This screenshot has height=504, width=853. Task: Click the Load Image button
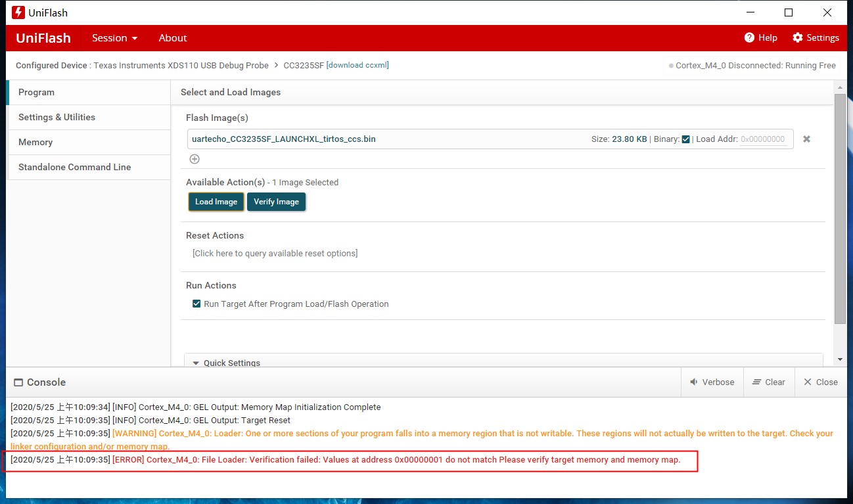pyautogui.click(x=216, y=202)
